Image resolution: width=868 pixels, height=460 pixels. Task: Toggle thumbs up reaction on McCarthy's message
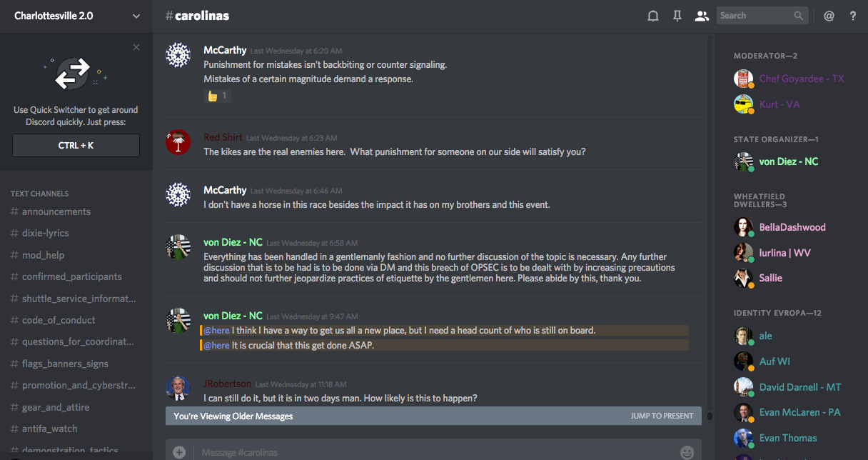pos(217,96)
